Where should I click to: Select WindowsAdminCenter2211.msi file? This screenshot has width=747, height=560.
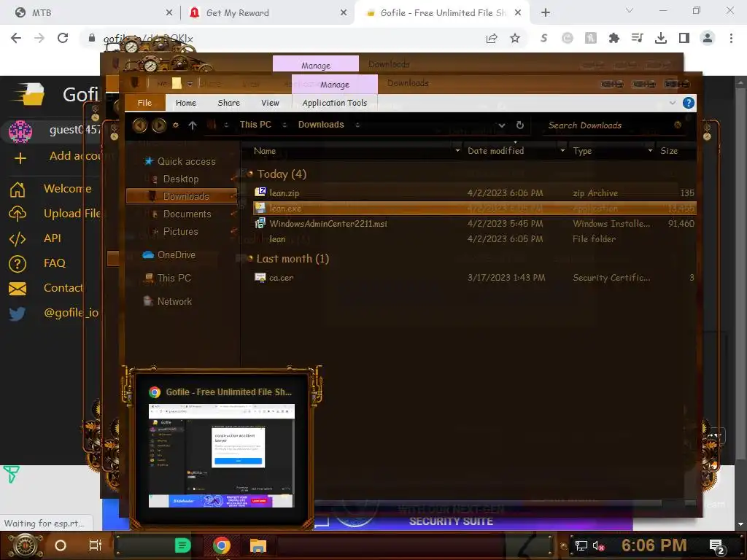click(474, 223)
